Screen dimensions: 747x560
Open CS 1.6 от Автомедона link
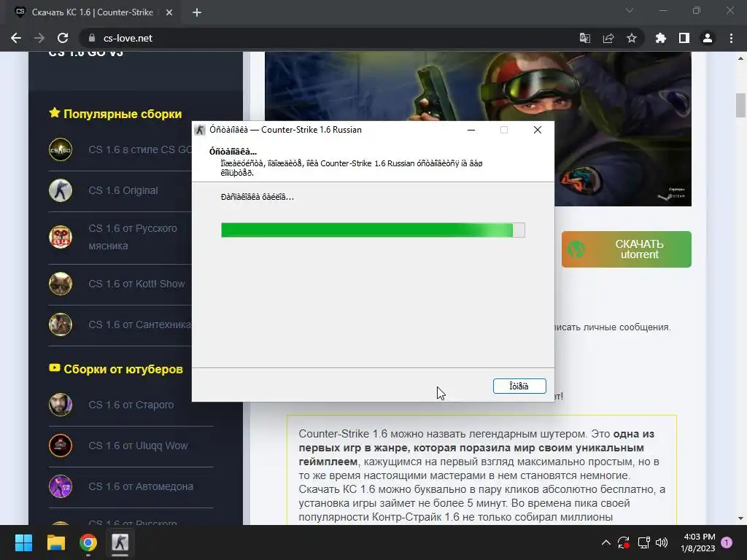(x=141, y=486)
